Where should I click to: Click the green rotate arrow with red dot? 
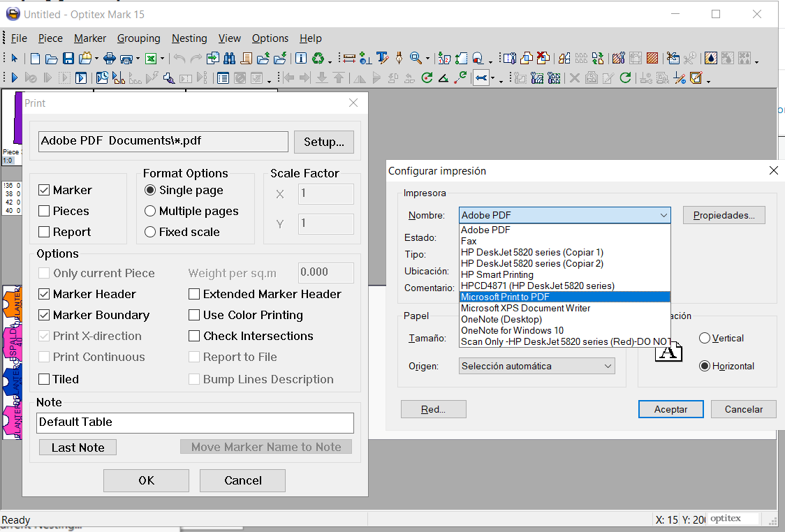coord(427,77)
